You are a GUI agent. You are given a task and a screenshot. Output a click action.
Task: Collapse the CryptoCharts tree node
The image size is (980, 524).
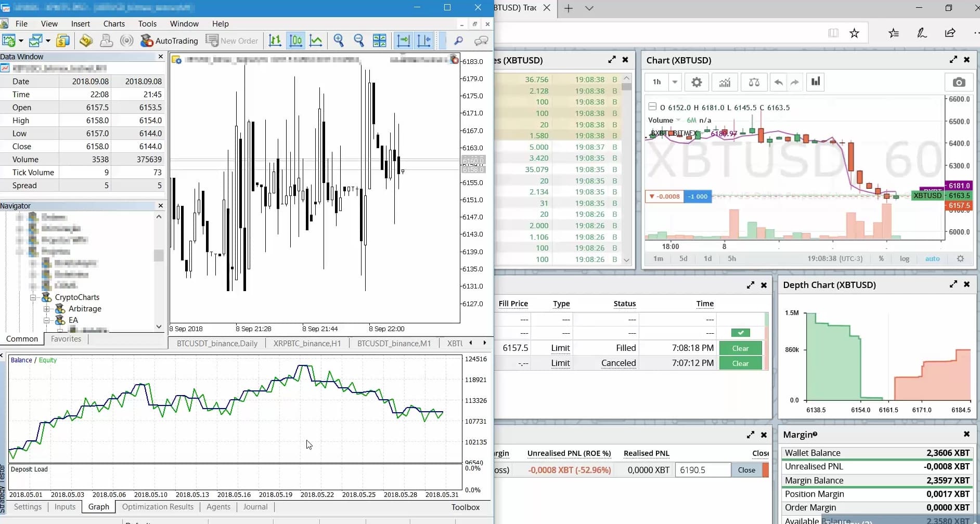[x=33, y=297]
